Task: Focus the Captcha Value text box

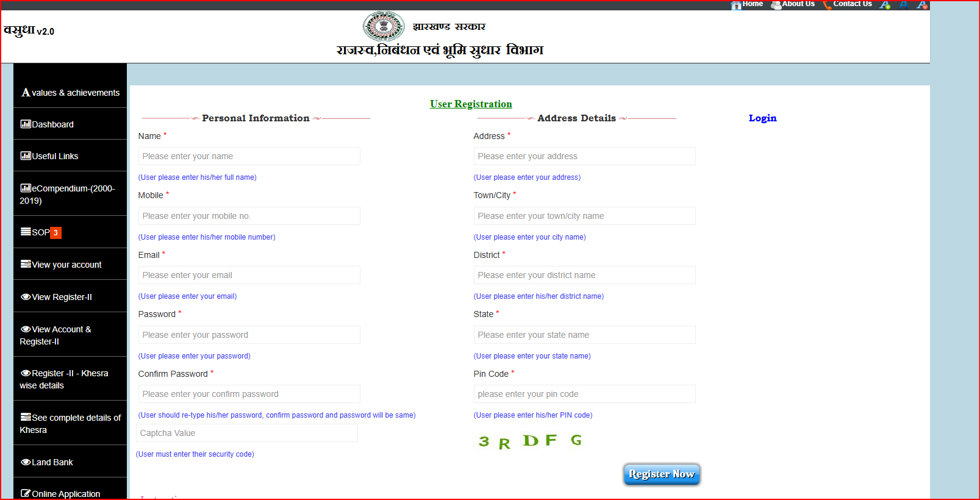Action: click(x=246, y=433)
